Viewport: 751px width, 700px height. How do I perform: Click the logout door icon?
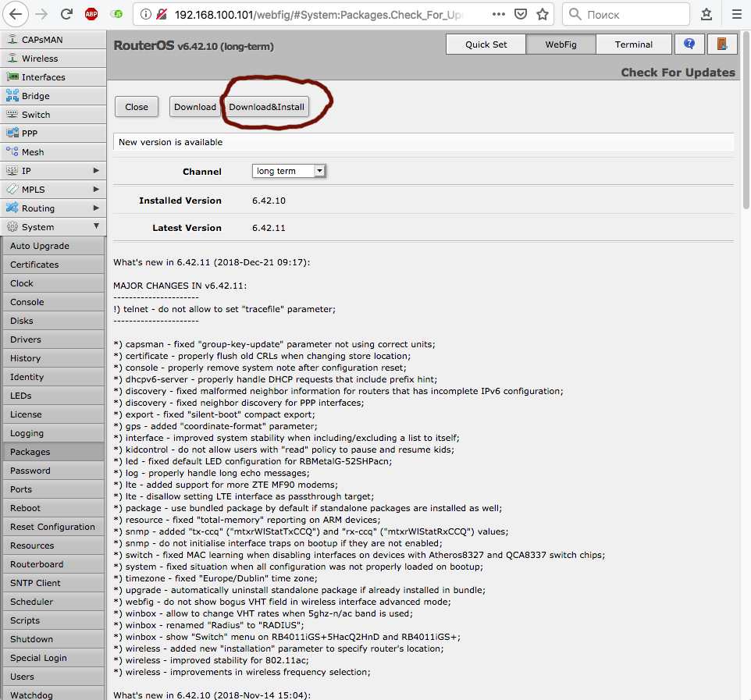722,44
